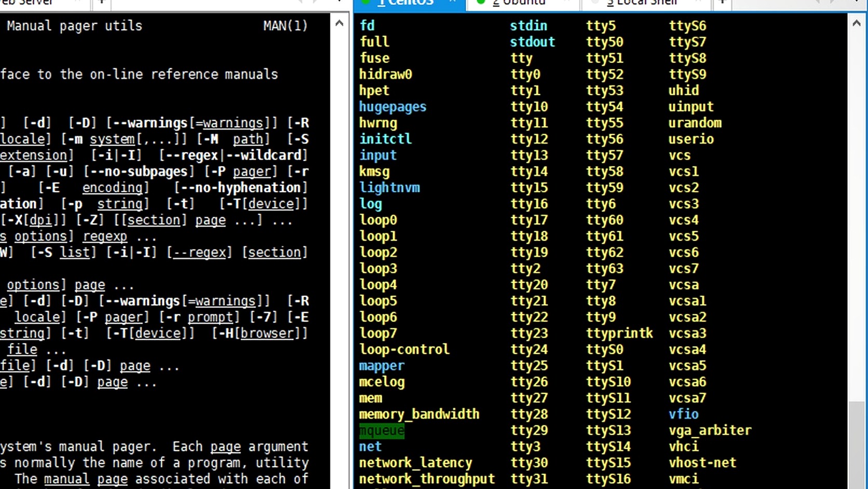The width and height of the screenshot is (868, 489).
Task: Click the 'Manual pager utils' header
Action: (x=74, y=26)
